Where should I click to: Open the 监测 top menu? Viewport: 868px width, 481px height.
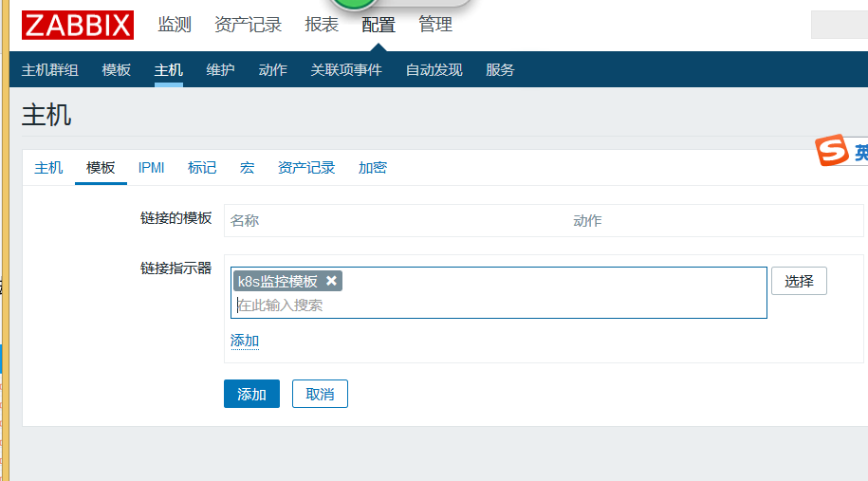[175, 25]
